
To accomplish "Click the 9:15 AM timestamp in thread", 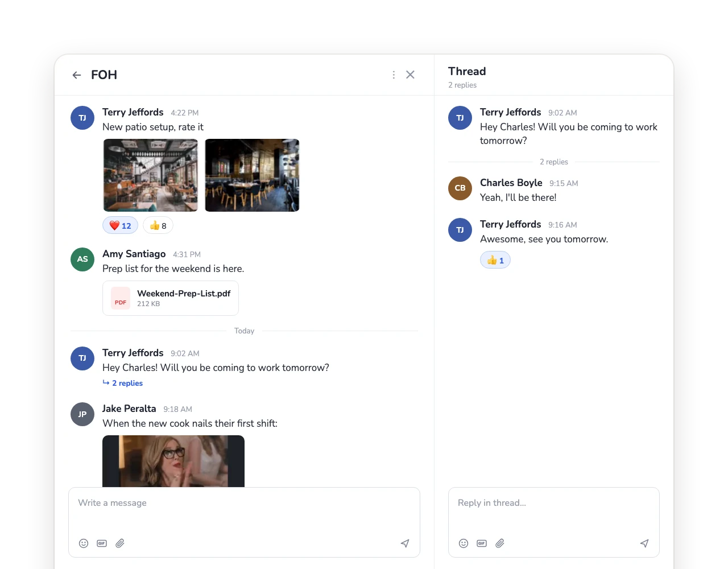I will pyautogui.click(x=564, y=183).
